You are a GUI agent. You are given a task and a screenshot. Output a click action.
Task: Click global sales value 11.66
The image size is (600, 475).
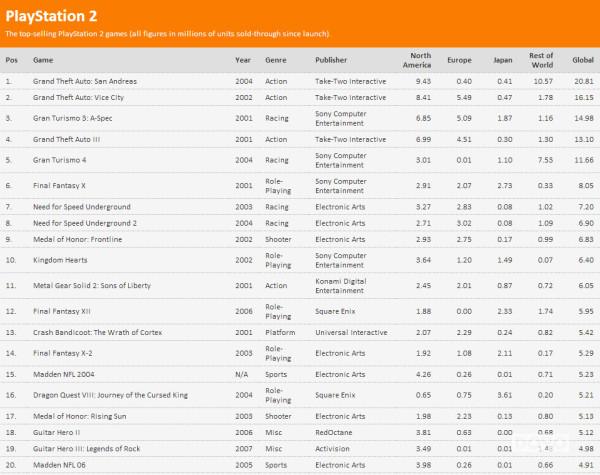point(584,160)
